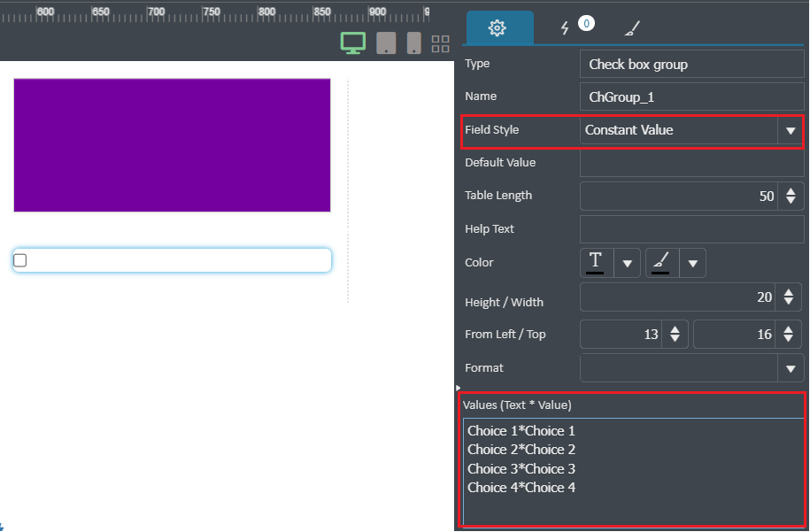Select the purple rectangle on canvas
Viewport: 810px width, 532px height.
coord(172,145)
